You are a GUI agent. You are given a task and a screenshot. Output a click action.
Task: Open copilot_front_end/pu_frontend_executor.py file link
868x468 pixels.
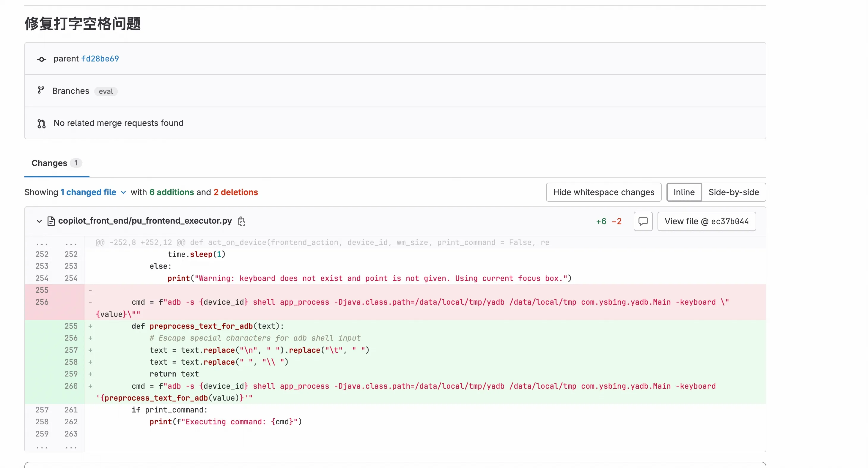point(145,221)
